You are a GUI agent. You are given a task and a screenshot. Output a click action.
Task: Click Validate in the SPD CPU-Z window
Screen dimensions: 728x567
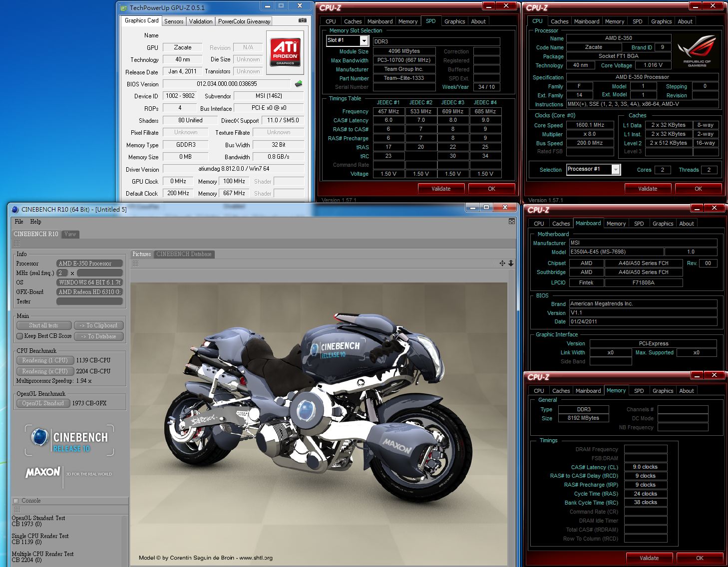[441, 189]
